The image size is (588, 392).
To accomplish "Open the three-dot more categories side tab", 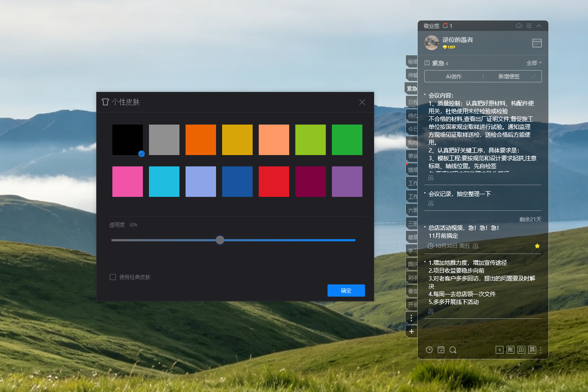I will pyautogui.click(x=412, y=318).
